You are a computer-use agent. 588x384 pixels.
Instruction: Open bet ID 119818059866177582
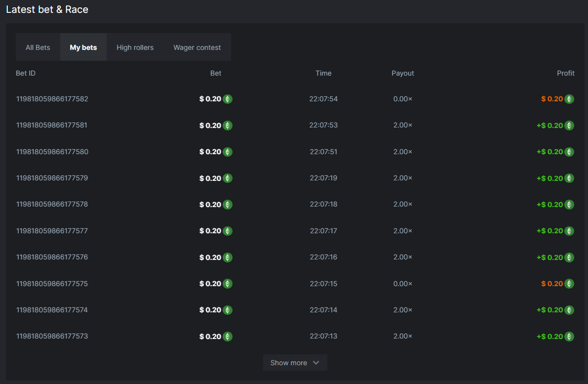coord(52,99)
